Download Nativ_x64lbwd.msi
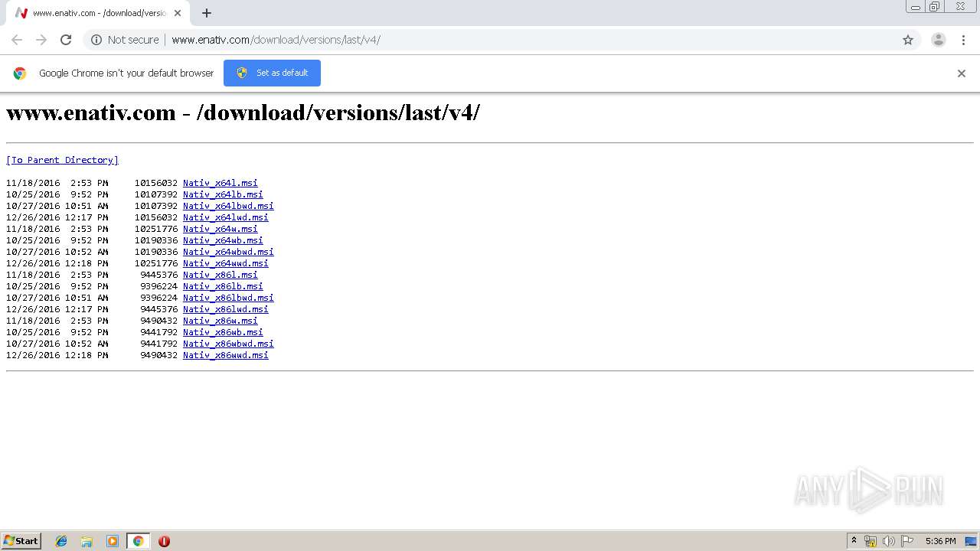The height and width of the screenshot is (551, 980). (228, 206)
